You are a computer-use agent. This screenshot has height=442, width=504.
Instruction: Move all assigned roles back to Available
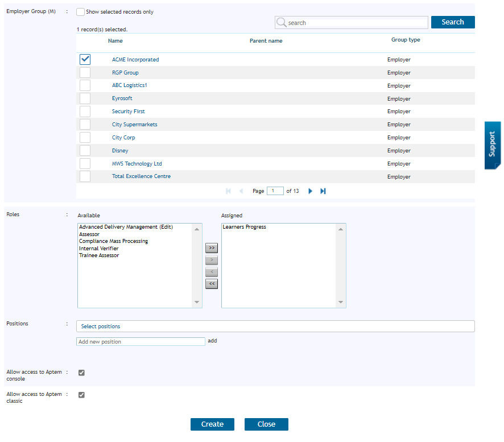(x=212, y=284)
